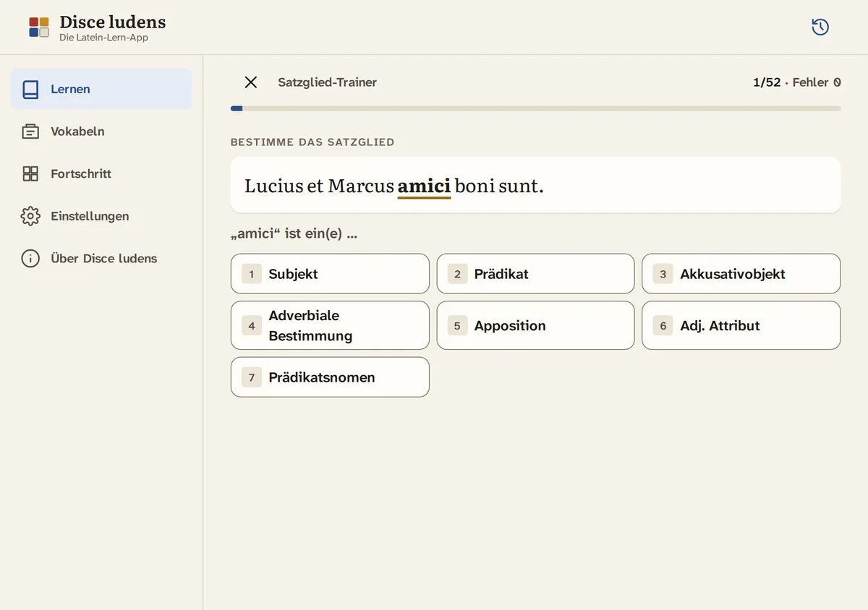
Task: Click the BESTIMME DAS SATZGLIED heading
Action: (x=312, y=142)
